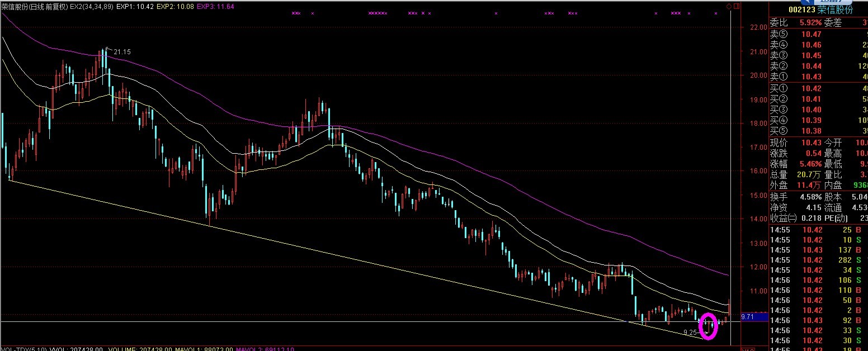Image resolution: width=868 pixels, height=351 pixels.
Task: Select the 14:56 trade row with 92 B
Action: pos(819,320)
